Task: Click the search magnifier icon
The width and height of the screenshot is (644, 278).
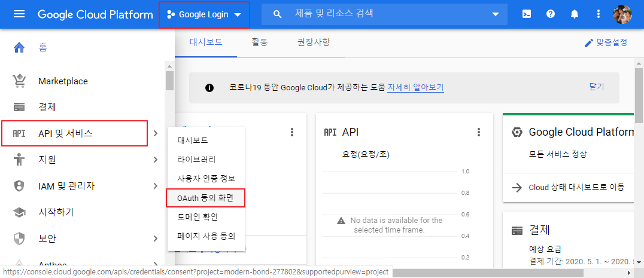Action: [278, 14]
